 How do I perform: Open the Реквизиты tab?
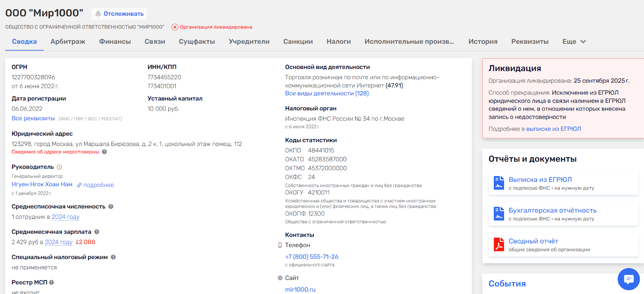[530, 41]
